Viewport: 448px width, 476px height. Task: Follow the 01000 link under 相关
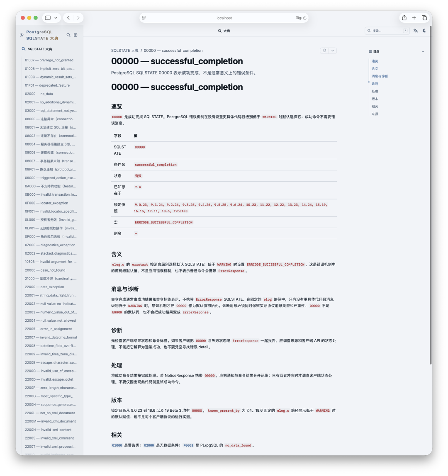pos(117,445)
